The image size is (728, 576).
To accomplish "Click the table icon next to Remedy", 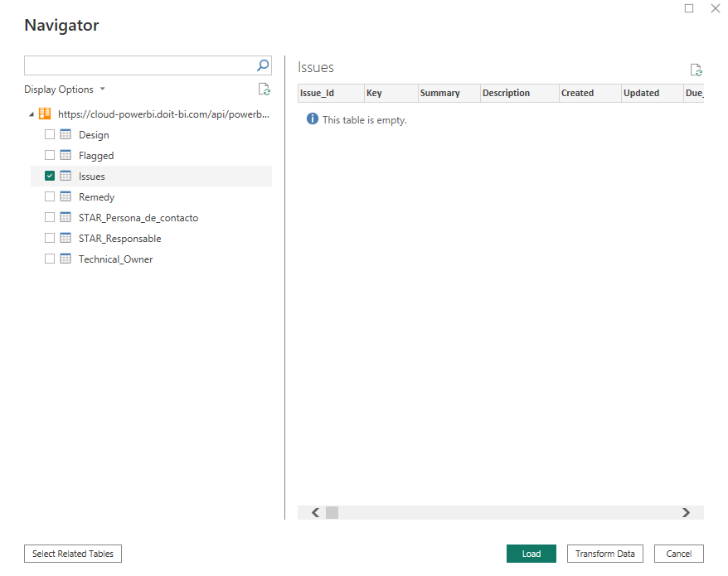I will pyautogui.click(x=66, y=196).
